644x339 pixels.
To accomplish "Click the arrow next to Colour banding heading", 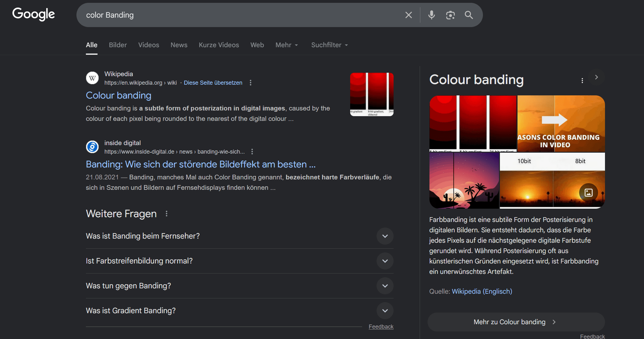I will 596,77.
